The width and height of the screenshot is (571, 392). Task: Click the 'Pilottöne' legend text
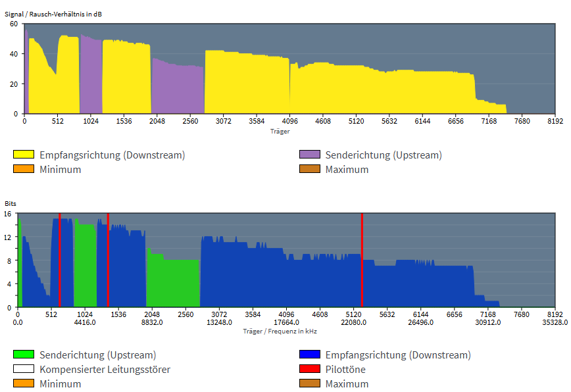point(345,370)
